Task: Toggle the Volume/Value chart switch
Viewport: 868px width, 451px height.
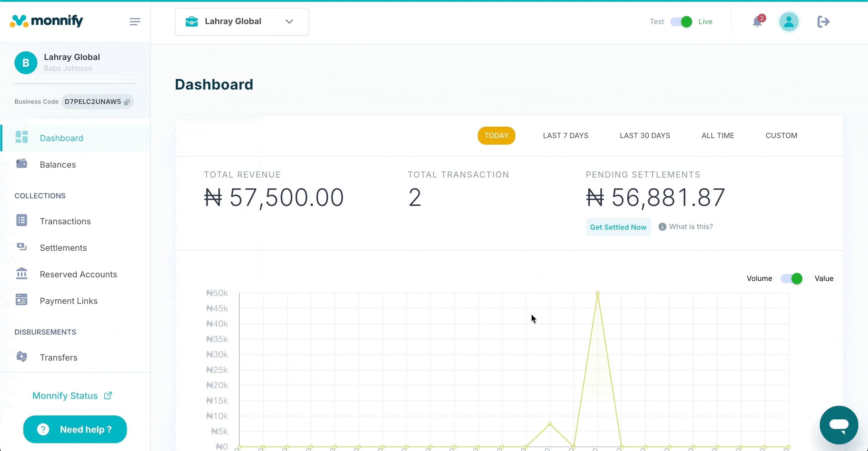Action: [x=791, y=279]
